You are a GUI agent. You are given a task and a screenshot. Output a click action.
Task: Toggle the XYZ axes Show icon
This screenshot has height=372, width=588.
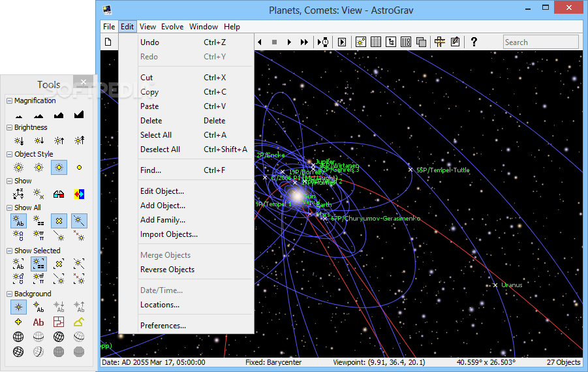[x=19, y=194]
